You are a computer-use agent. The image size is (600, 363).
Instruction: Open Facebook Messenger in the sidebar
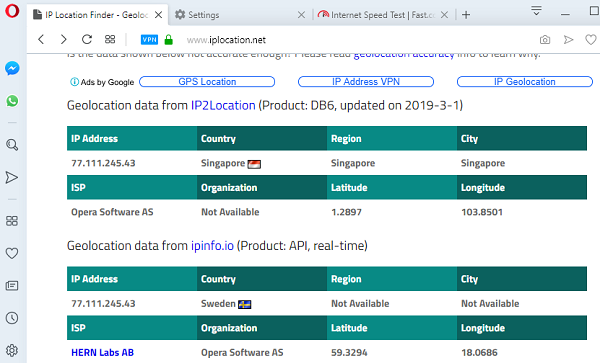[x=12, y=68]
